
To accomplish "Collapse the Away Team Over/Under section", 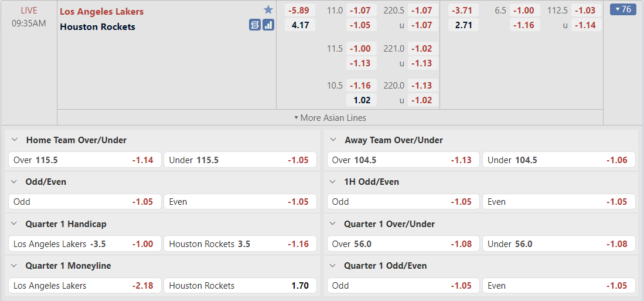I will pyautogui.click(x=333, y=140).
